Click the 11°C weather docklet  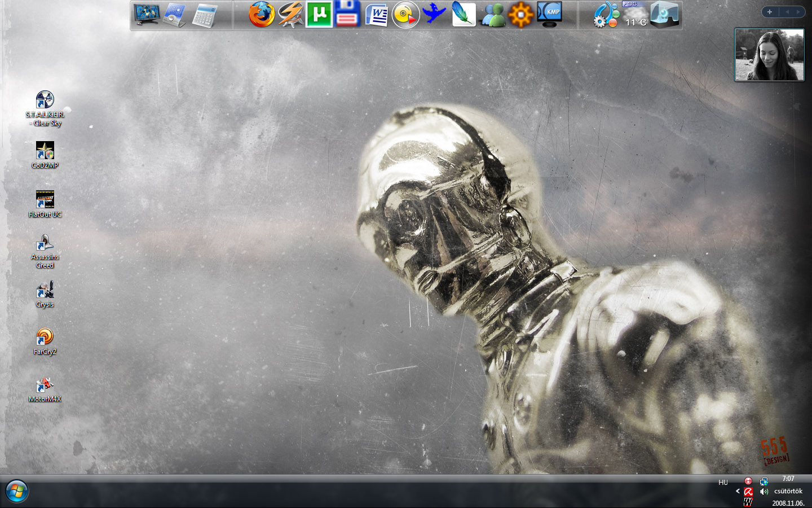[636, 14]
